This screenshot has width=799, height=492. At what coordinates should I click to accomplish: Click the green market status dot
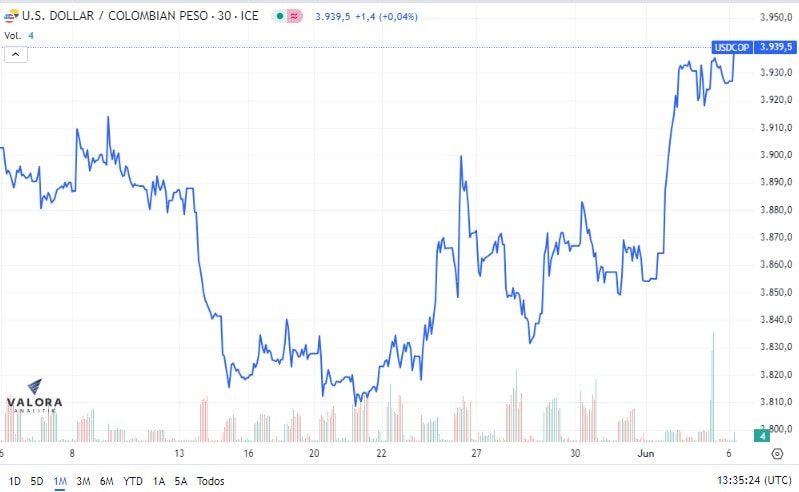(280, 16)
